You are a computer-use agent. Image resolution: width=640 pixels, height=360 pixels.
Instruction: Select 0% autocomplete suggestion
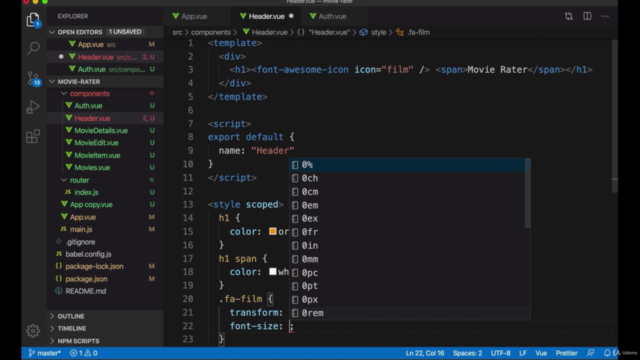click(x=407, y=165)
